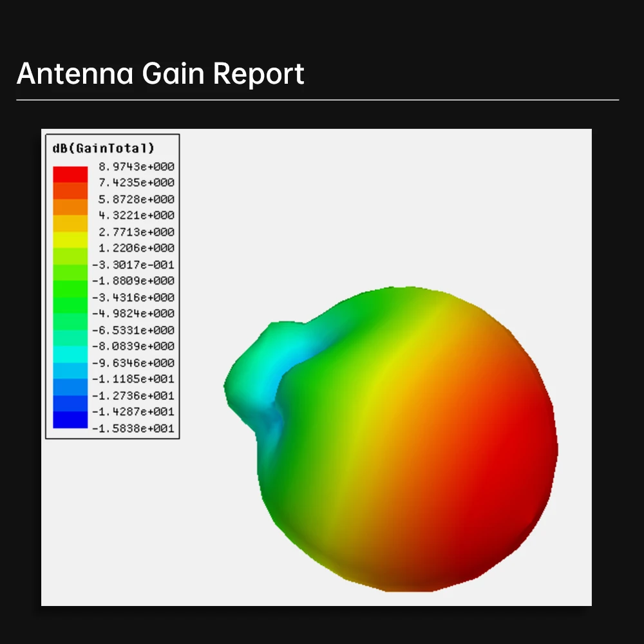Click the Antenna Gain Report title
This screenshot has width=644, height=644.
pos(160,73)
